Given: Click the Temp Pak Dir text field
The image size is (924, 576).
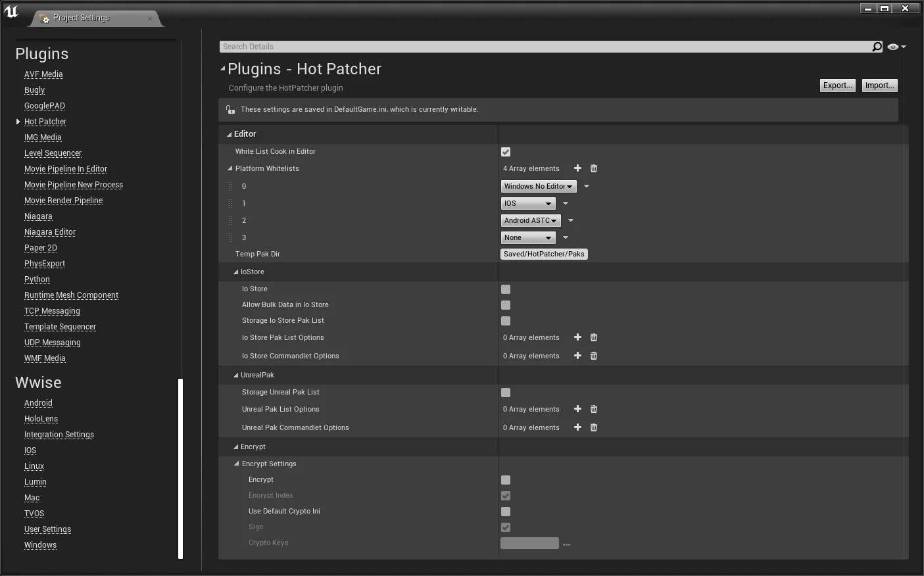Looking at the screenshot, I should click(543, 254).
